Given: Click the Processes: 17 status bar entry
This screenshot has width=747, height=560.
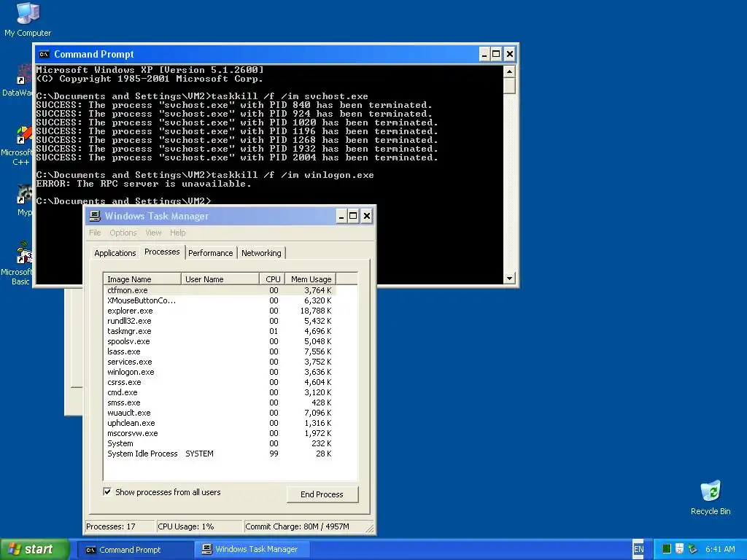Looking at the screenshot, I should tap(120, 526).
